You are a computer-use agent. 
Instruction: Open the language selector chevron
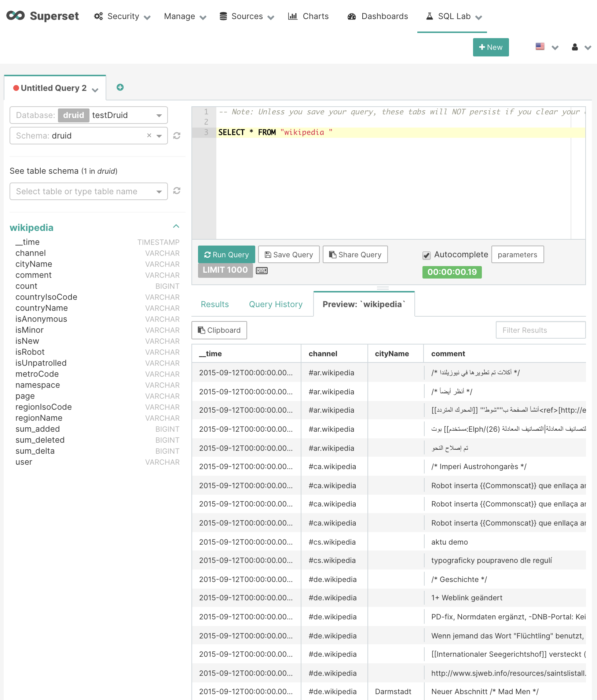[555, 48]
